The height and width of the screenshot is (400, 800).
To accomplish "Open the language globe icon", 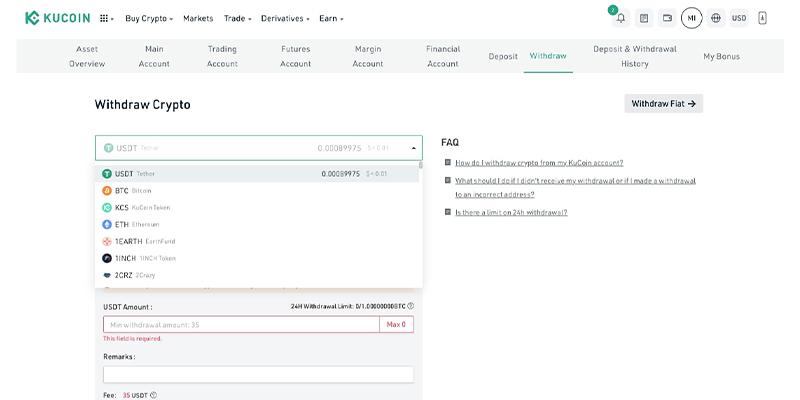I will [716, 18].
